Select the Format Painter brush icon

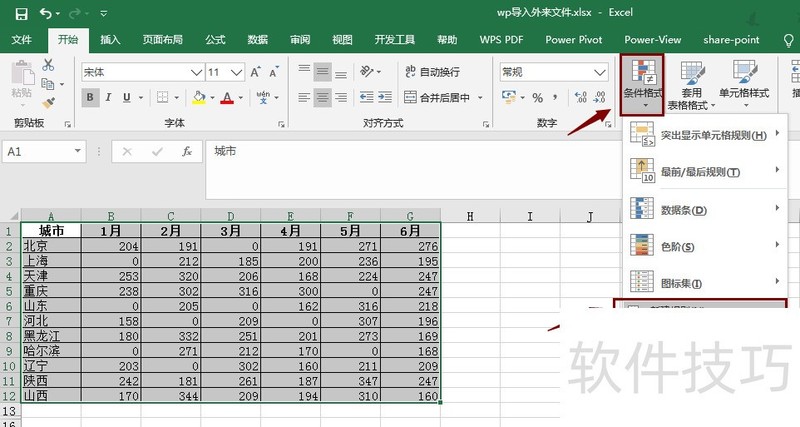pos(48,103)
